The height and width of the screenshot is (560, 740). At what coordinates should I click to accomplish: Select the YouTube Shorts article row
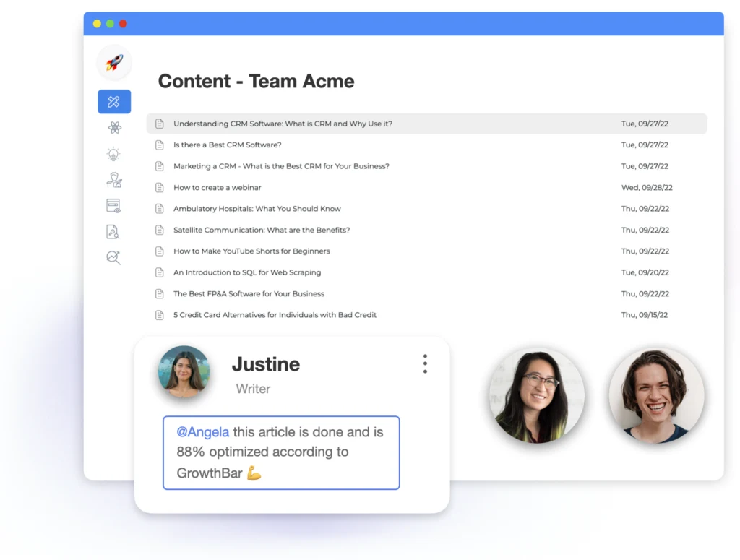[x=251, y=251]
